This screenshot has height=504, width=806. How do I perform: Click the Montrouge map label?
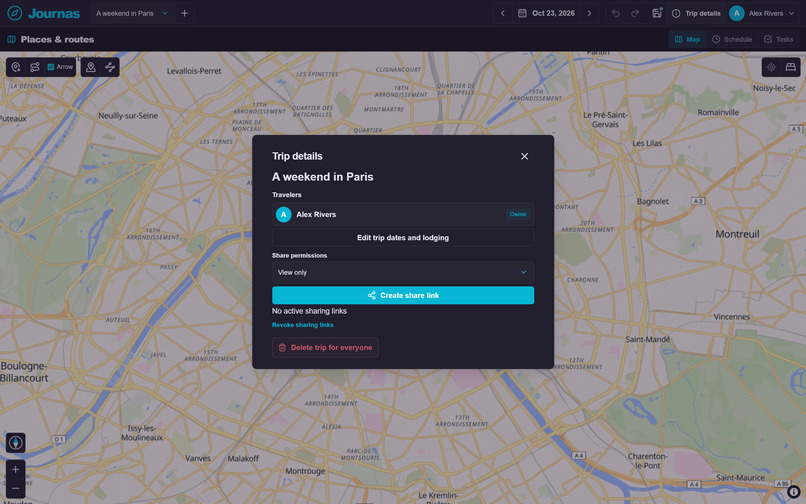point(305,471)
